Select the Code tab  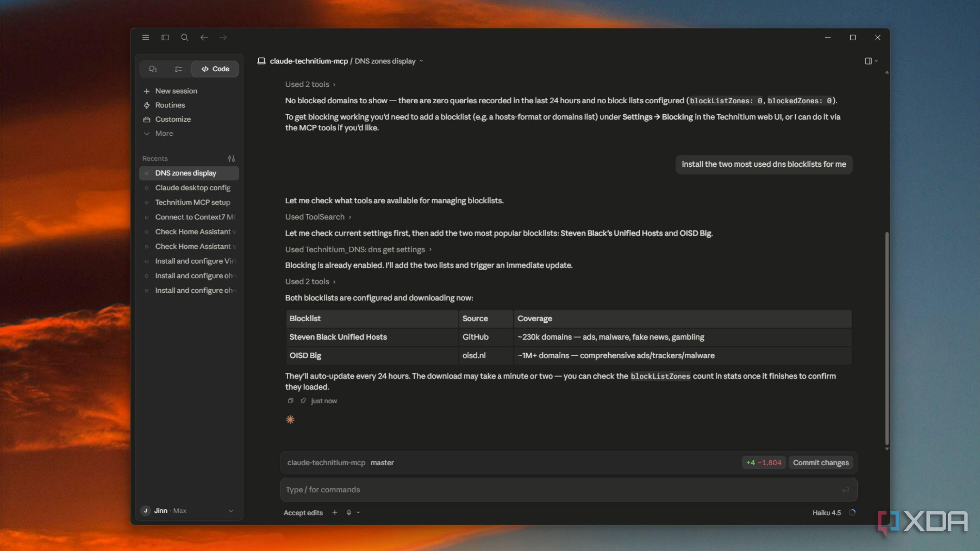(215, 69)
